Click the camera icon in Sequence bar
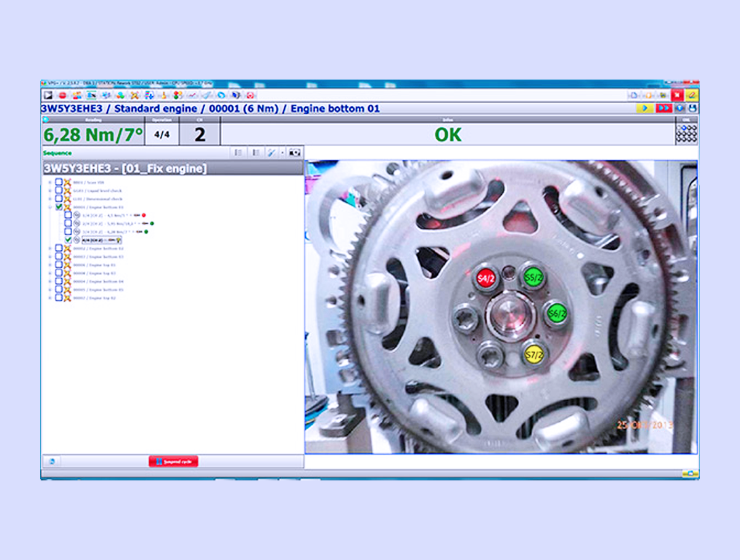This screenshot has width=740, height=560. 295,152
